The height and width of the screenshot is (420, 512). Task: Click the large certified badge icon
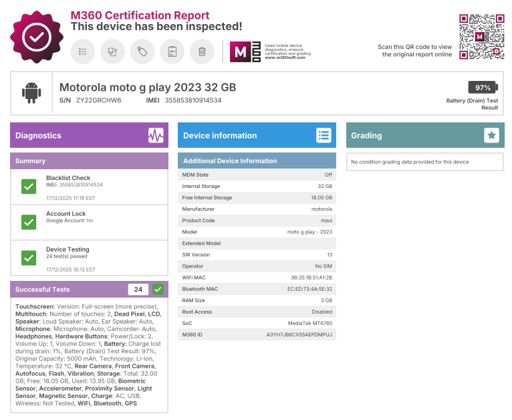36,37
